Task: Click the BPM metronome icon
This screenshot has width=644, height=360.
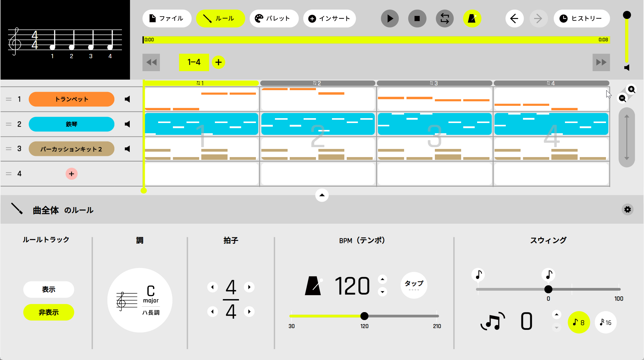Action: click(314, 286)
